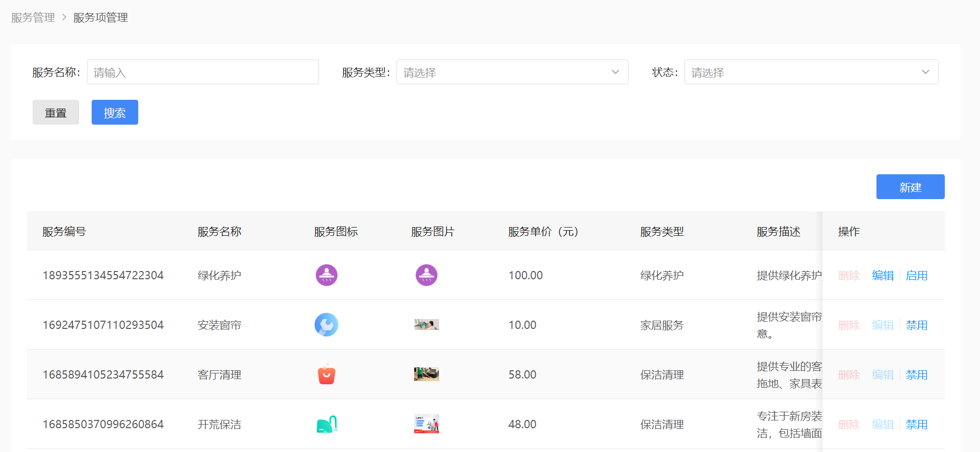Disable the 客厅清理 service via 禁用

(916, 375)
